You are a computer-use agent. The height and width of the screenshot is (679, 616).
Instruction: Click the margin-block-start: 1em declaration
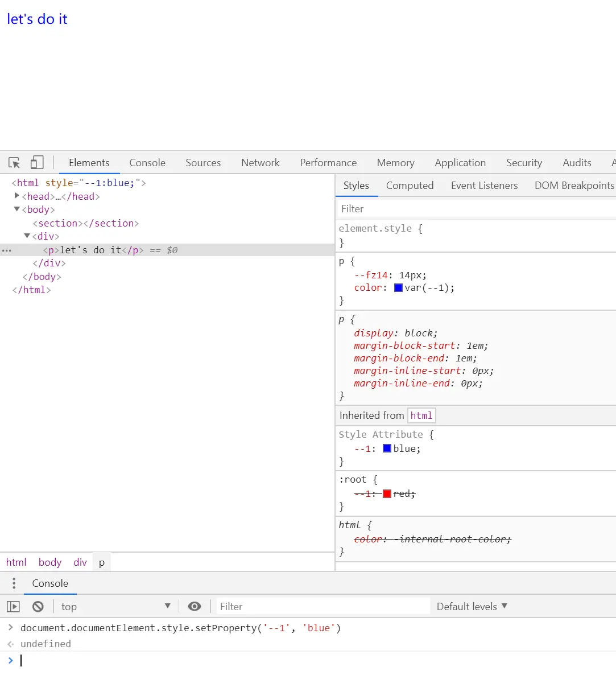(x=421, y=345)
